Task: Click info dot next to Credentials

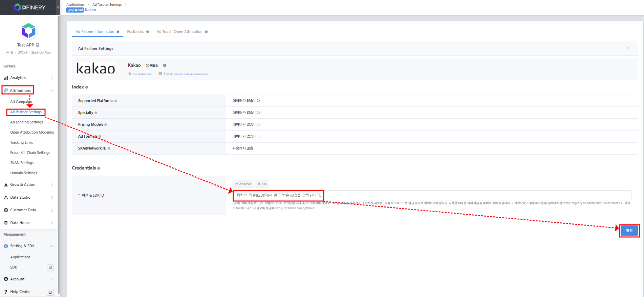Action: (x=99, y=169)
